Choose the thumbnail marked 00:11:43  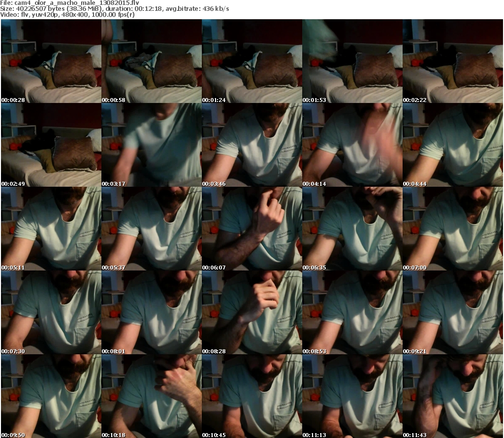pos(453,396)
